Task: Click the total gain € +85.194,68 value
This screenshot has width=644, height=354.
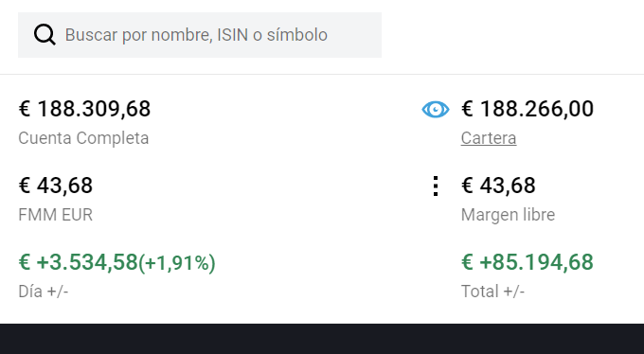Action: [528, 262]
